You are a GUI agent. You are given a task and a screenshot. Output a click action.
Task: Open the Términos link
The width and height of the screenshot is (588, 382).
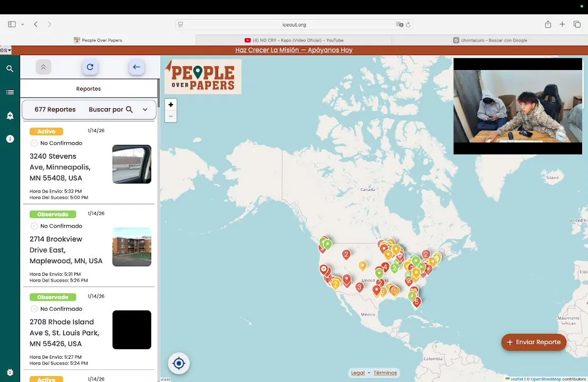tap(385, 372)
